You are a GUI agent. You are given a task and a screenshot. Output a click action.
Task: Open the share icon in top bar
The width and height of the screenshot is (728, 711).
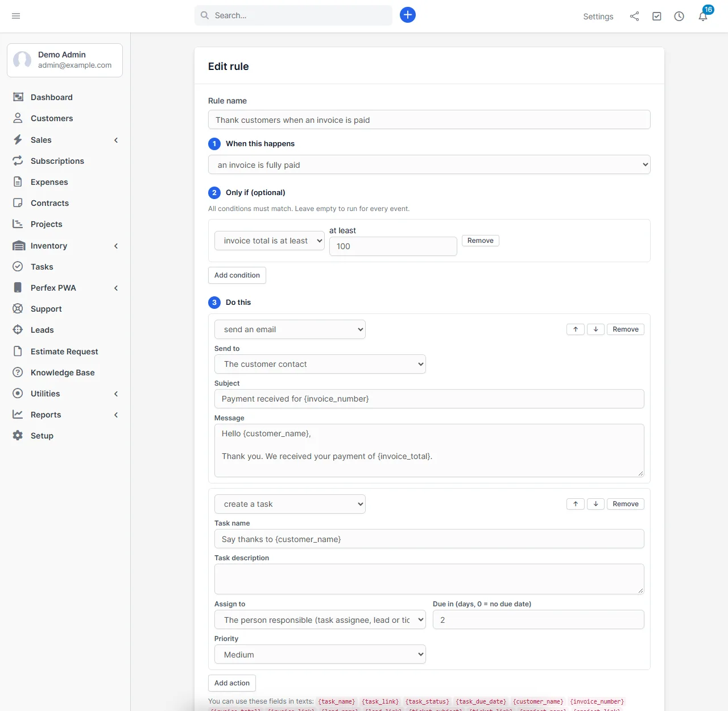tap(634, 16)
